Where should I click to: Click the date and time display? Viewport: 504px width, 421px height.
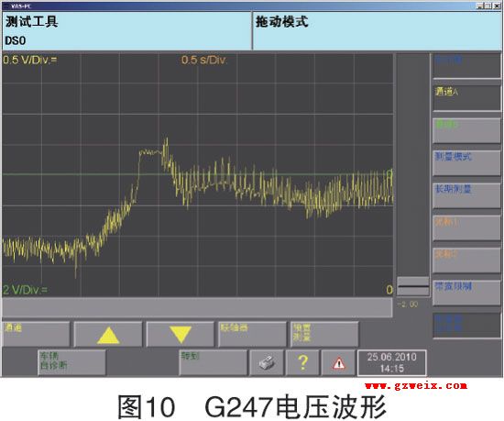click(x=392, y=363)
